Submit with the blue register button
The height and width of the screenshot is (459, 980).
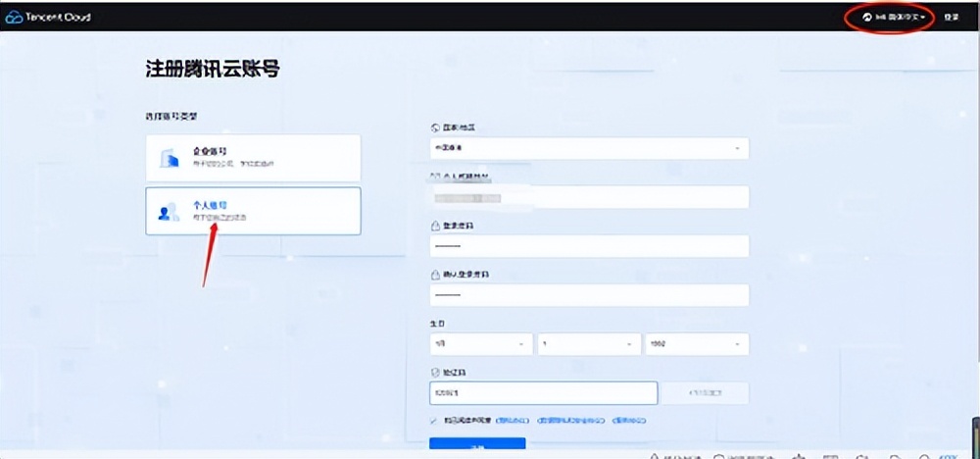477,444
